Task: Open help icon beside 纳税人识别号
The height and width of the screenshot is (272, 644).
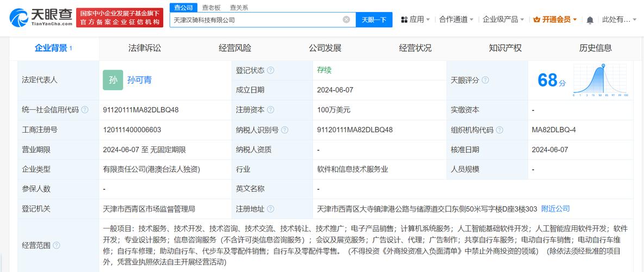Action: (285, 130)
